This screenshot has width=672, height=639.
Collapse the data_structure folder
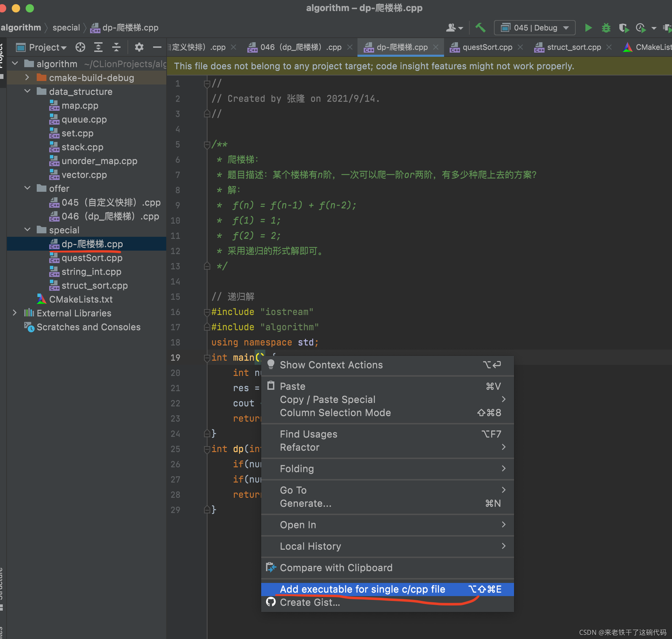coord(27,91)
